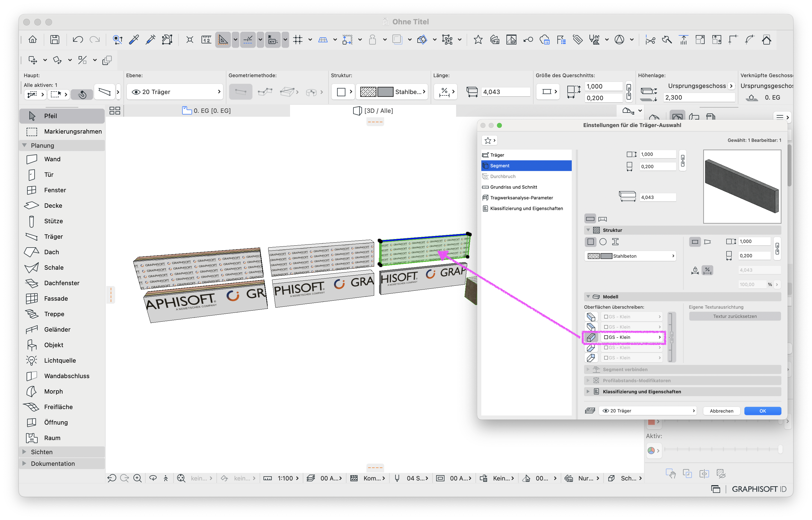Select rectangular cross-section shape in Struktur

[590, 242]
